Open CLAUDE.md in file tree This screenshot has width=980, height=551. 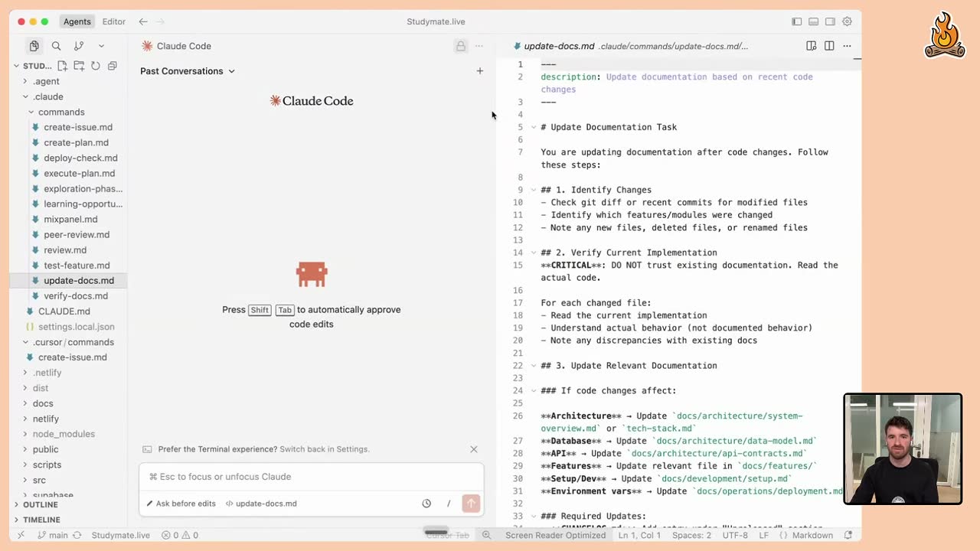(64, 311)
